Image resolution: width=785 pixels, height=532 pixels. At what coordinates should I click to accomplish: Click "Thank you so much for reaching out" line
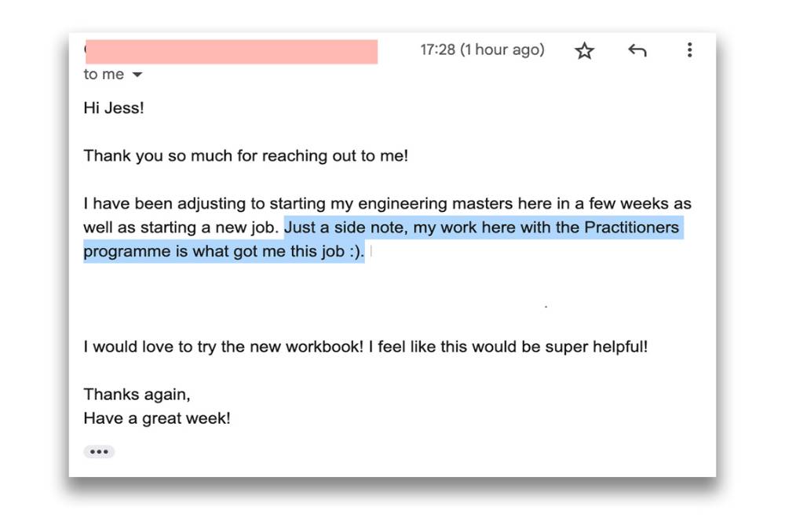[x=246, y=156]
